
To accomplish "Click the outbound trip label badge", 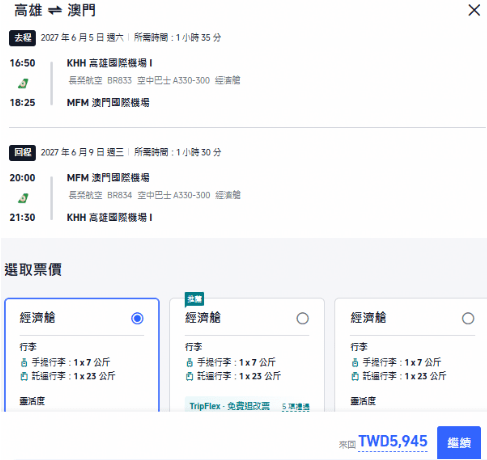I will pyautogui.click(x=22, y=38).
